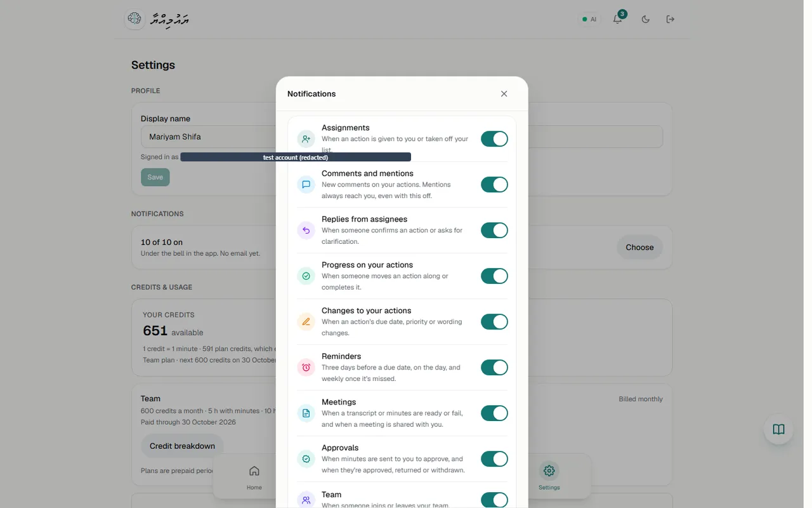Click the Comments and mentions label
The width and height of the screenshot is (812, 508).
pos(367,173)
